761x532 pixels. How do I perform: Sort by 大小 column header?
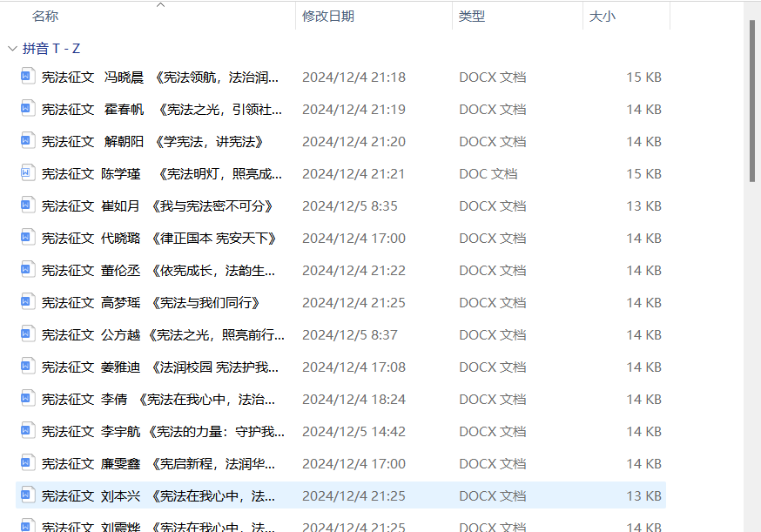(x=602, y=17)
